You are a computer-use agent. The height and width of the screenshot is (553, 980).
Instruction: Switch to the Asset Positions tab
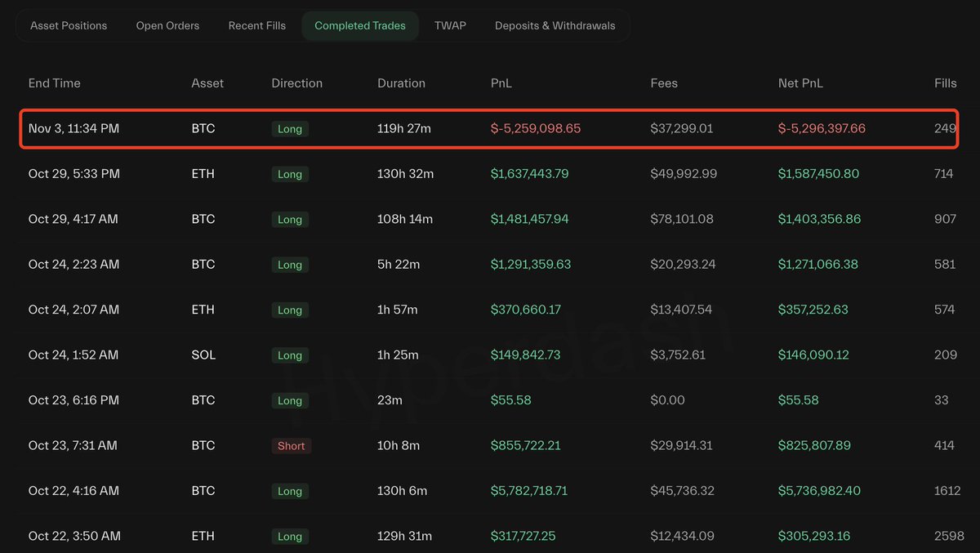(x=69, y=25)
